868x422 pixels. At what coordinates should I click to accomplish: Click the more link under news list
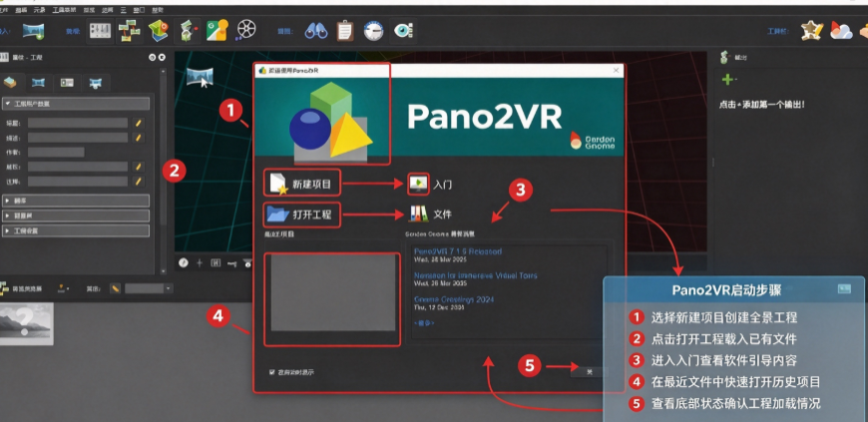[424, 323]
